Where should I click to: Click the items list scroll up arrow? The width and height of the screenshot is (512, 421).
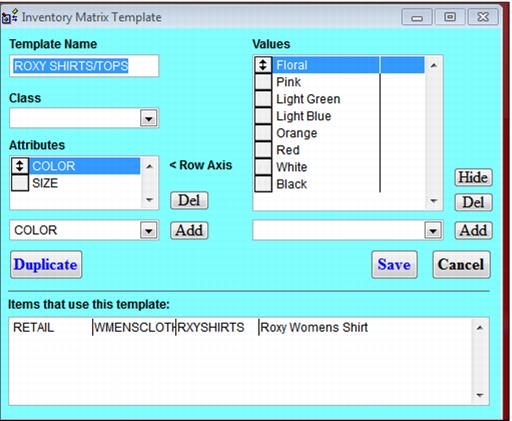480,328
